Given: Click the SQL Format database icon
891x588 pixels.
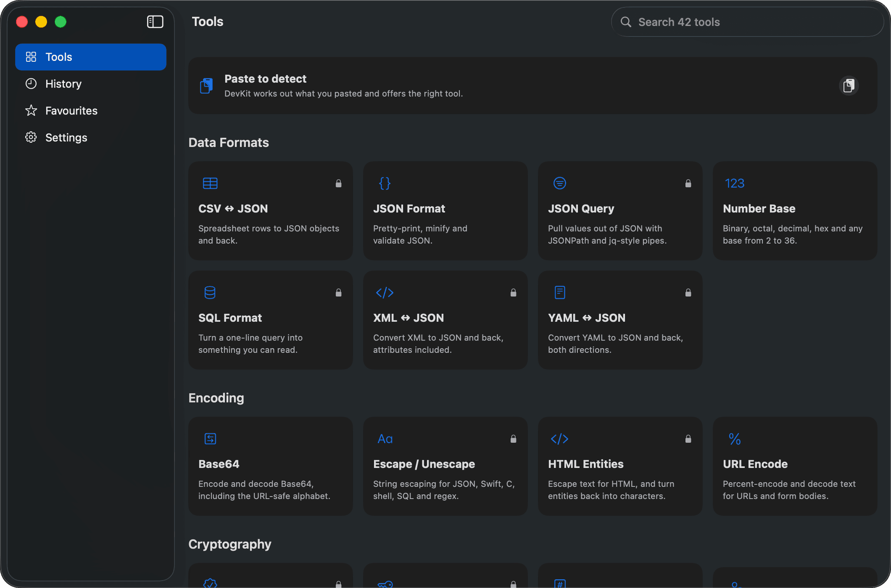Looking at the screenshot, I should coord(210,293).
